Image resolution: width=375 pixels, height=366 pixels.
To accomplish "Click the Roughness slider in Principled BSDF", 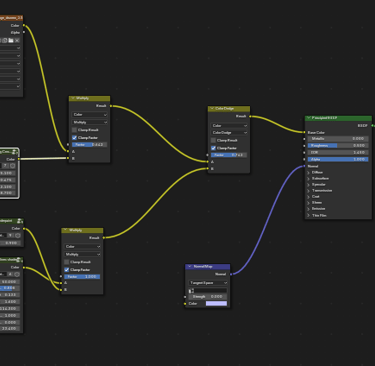I will tap(338, 145).
